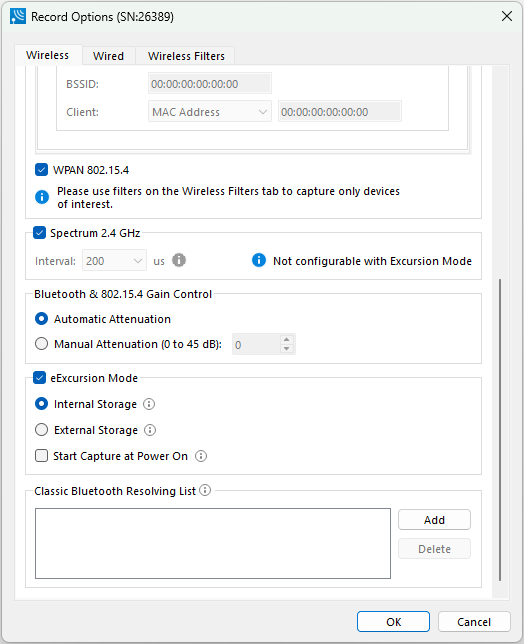The width and height of the screenshot is (524, 644).
Task: Toggle the Spectrum 2.4 GHz checkbox
Action: 39,233
